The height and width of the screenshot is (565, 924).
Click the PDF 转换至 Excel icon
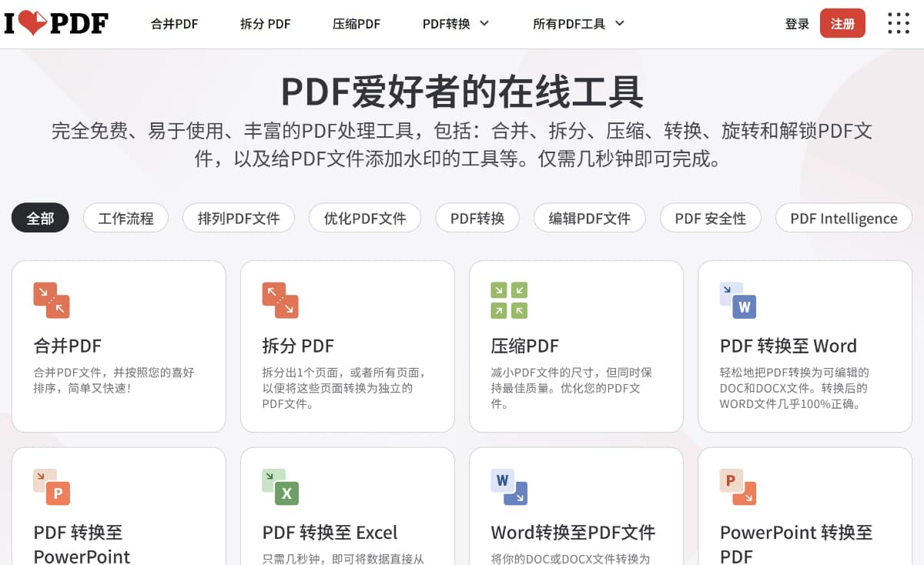(280, 487)
